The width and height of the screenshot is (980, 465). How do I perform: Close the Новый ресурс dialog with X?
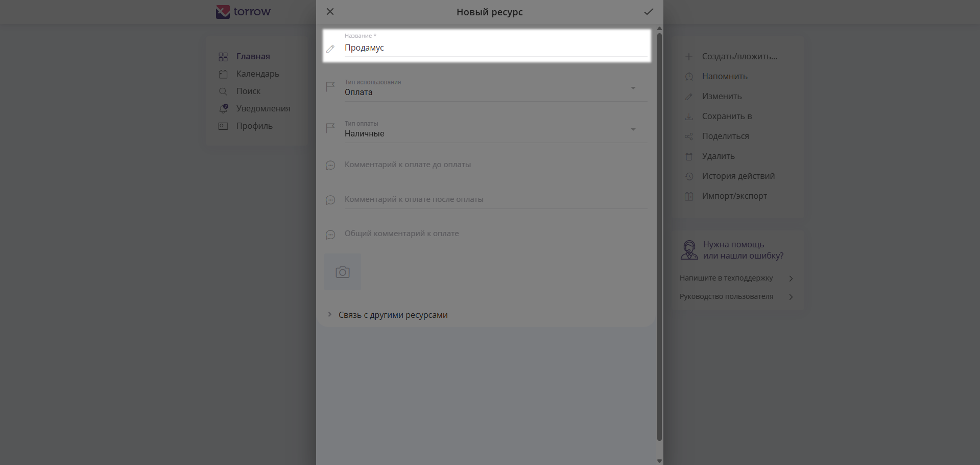coord(330,12)
